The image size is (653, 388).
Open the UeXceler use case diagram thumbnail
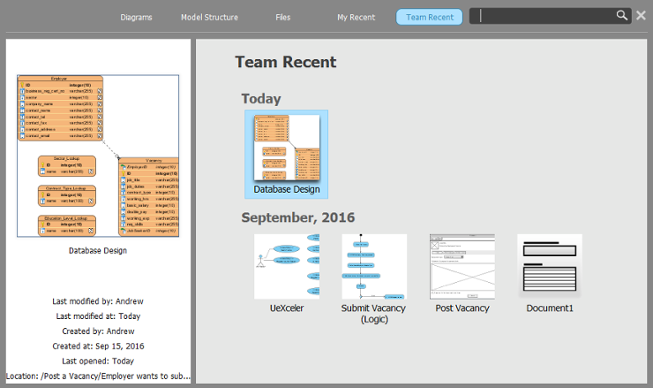point(287,266)
